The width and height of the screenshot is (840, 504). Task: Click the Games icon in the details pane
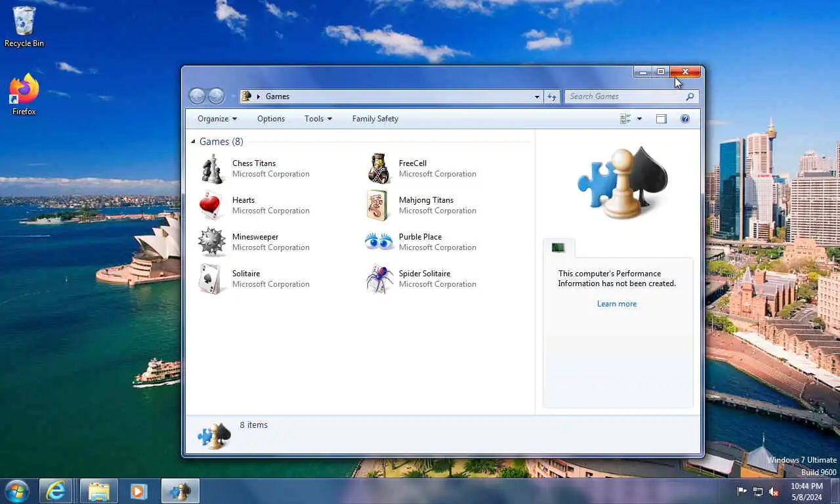coord(215,436)
